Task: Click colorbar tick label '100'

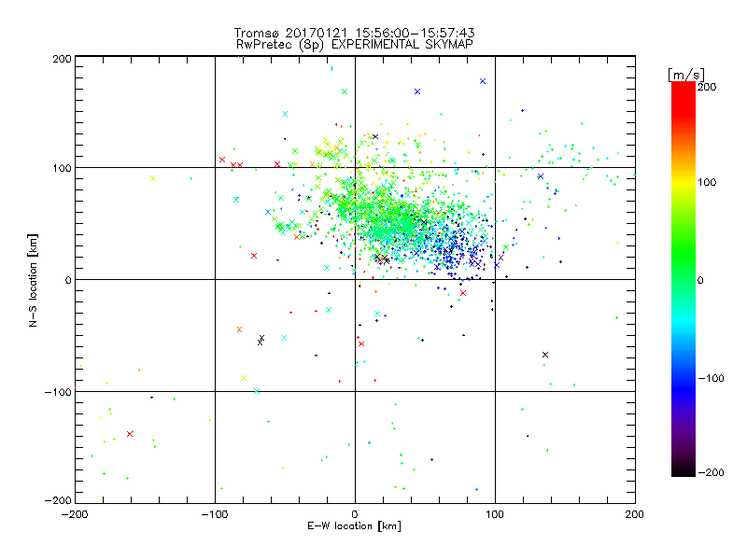Action: coord(707,182)
